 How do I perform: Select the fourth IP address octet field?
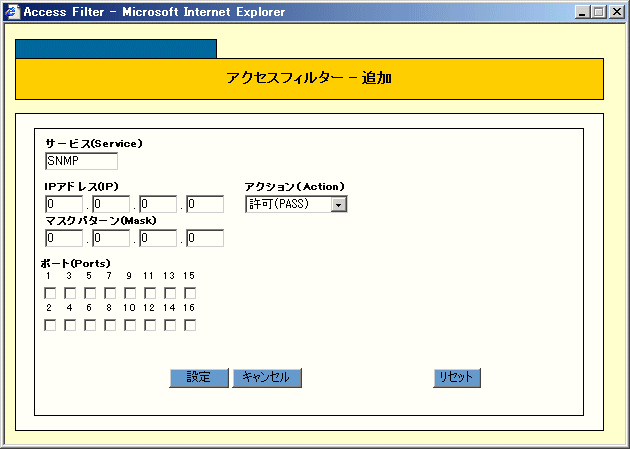(205, 204)
